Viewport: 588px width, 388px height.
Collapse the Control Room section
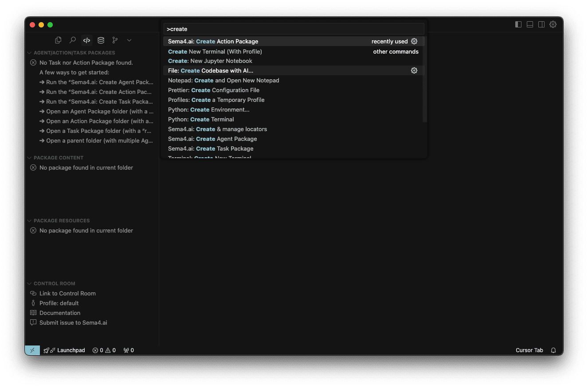point(29,283)
